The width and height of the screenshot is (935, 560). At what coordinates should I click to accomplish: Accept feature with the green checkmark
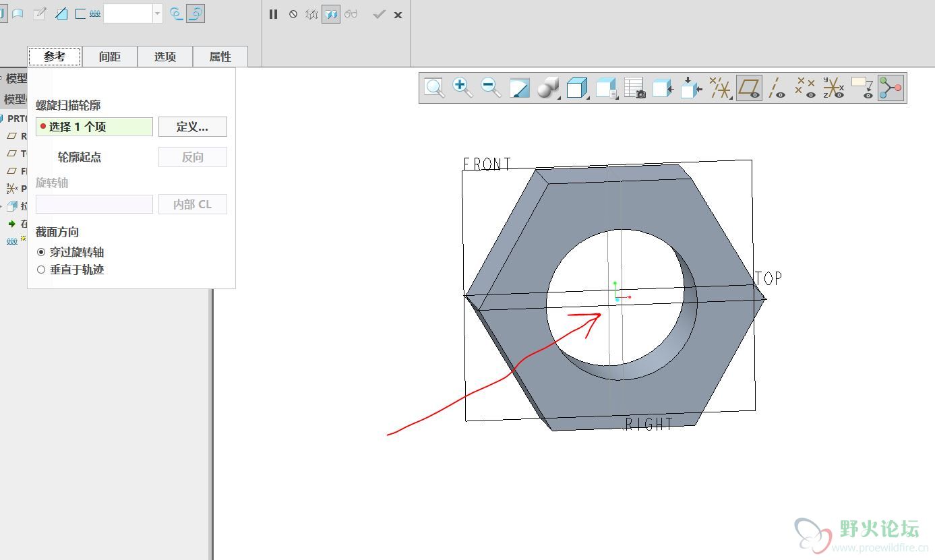(x=379, y=14)
